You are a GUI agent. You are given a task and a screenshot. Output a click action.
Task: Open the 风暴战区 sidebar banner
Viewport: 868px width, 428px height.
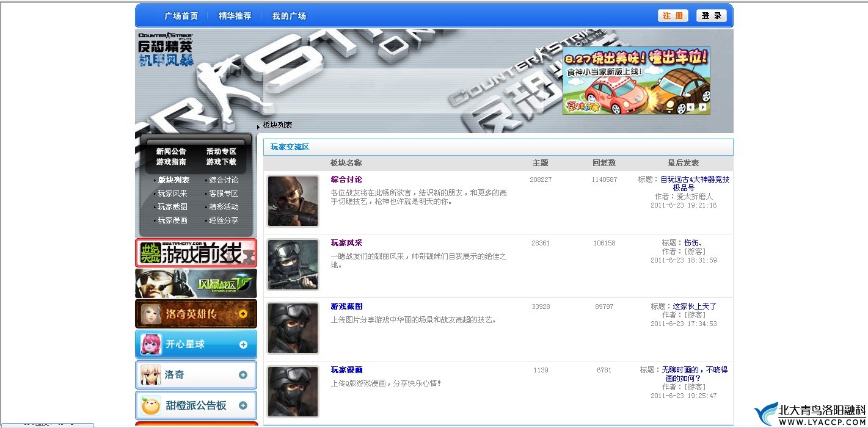point(196,283)
